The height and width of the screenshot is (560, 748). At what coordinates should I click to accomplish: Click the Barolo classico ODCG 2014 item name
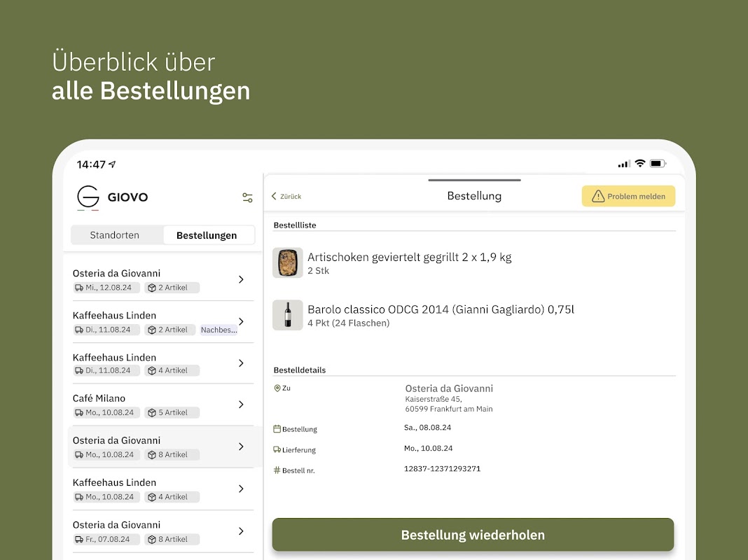pos(441,310)
